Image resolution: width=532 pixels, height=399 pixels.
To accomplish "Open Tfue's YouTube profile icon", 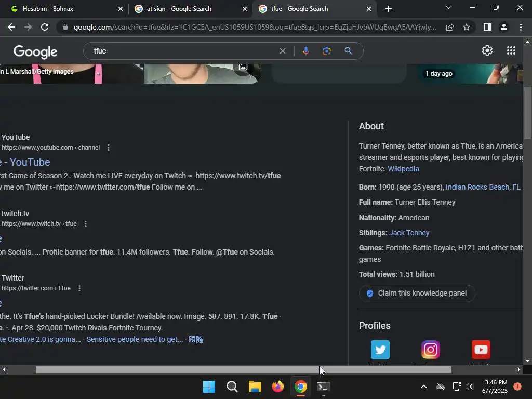I will point(481,350).
